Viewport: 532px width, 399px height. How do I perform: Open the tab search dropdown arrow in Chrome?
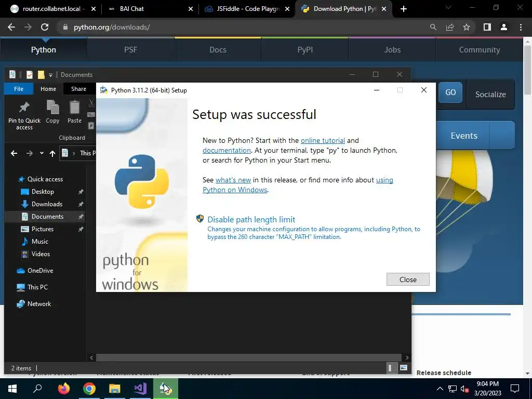tap(448, 7)
